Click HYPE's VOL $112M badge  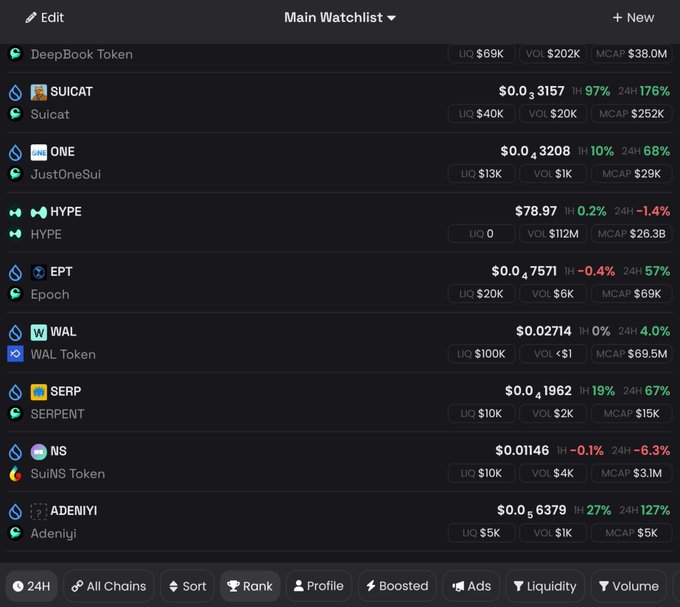(x=553, y=234)
